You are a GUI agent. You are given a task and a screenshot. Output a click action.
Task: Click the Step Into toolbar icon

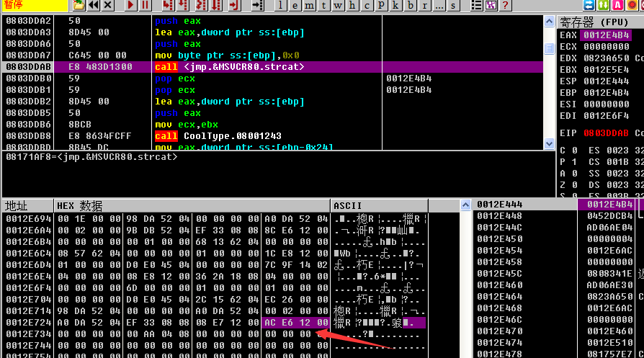[x=168, y=5]
